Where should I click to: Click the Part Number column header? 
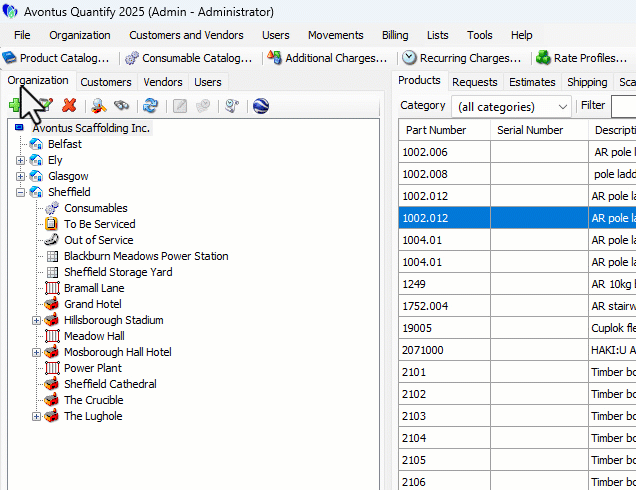(435, 130)
